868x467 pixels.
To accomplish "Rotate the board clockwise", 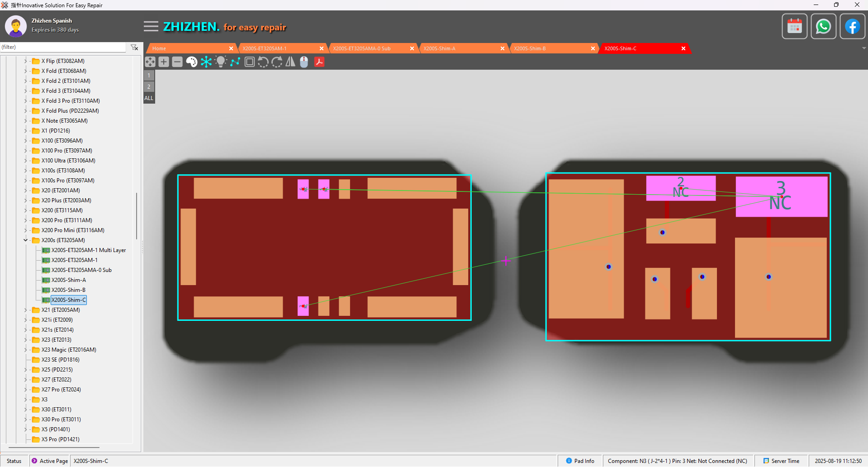I will 277,62.
